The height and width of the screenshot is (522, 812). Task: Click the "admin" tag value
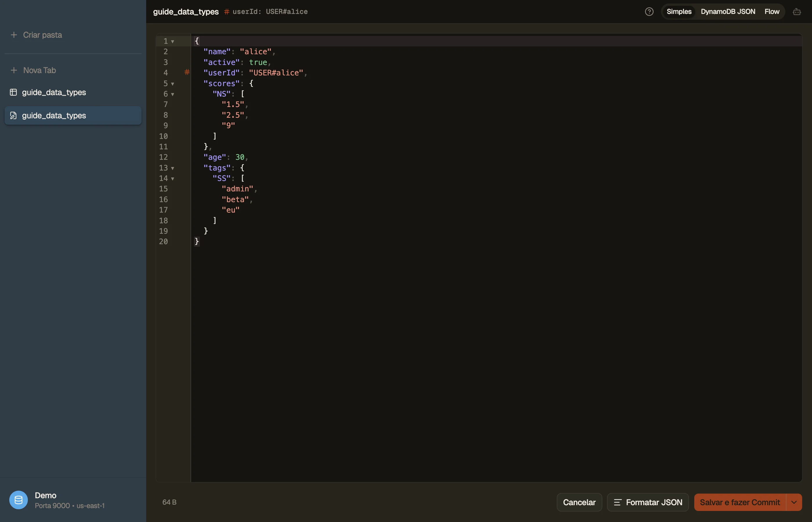coord(237,189)
